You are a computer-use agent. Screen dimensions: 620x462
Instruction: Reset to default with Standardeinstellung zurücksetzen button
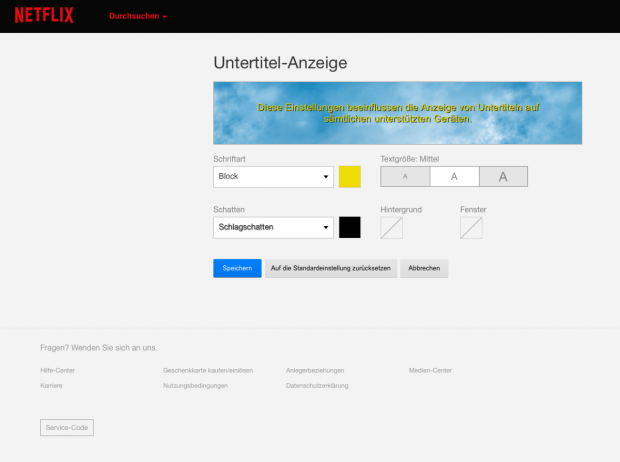click(x=331, y=269)
